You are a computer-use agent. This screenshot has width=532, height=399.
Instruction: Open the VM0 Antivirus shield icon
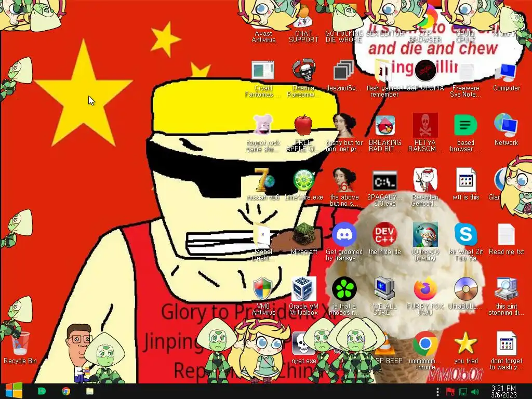263,297
